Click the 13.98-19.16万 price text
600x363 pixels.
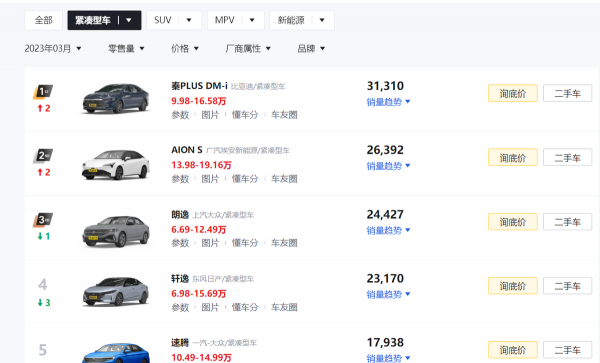coord(201,165)
